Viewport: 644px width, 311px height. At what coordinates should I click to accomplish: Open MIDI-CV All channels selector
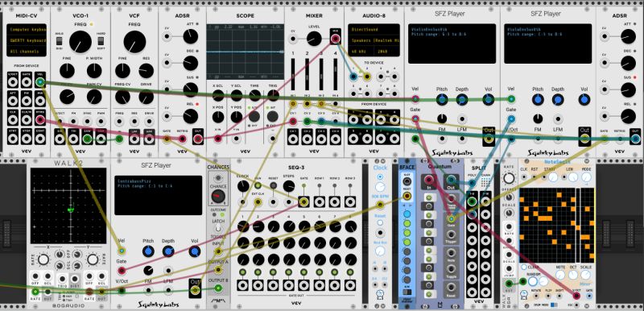(x=27, y=52)
